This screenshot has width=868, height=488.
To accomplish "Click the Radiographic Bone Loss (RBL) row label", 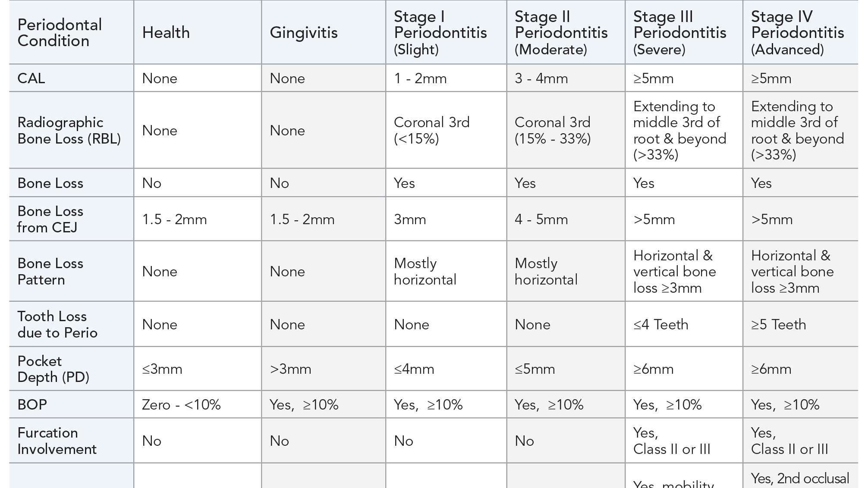I will (69, 130).
